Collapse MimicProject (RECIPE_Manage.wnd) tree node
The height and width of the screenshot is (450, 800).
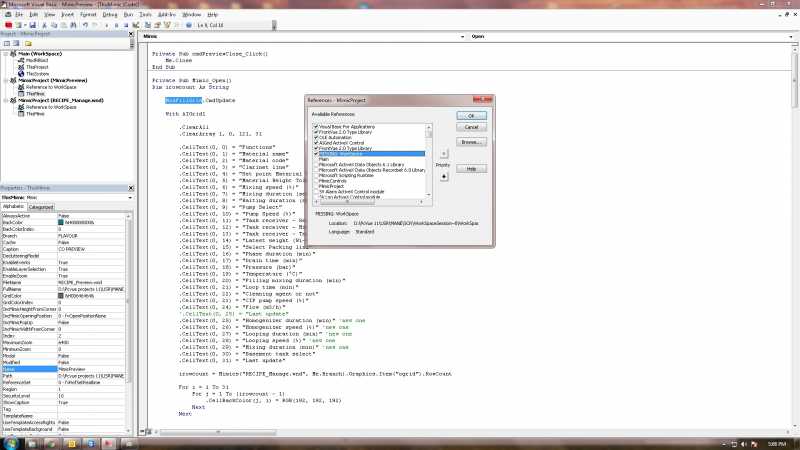pyautogui.click(x=6, y=101)
